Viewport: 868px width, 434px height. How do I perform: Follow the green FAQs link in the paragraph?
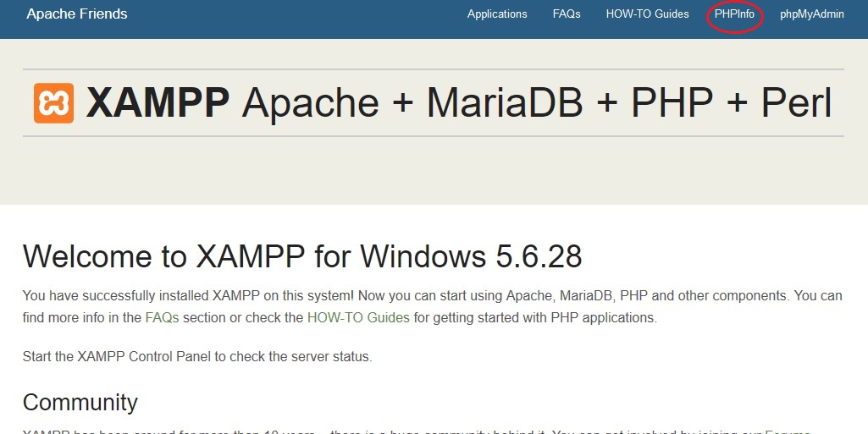[x=163, y=318]
